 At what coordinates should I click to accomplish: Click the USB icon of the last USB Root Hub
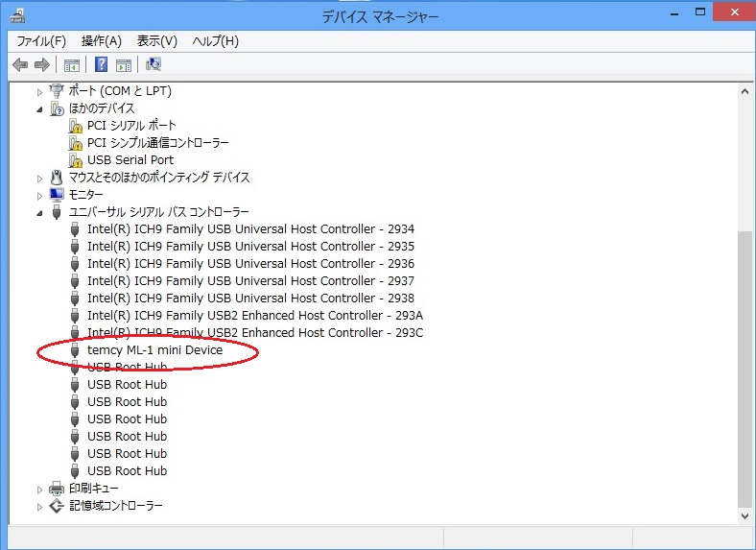[75, 471]
